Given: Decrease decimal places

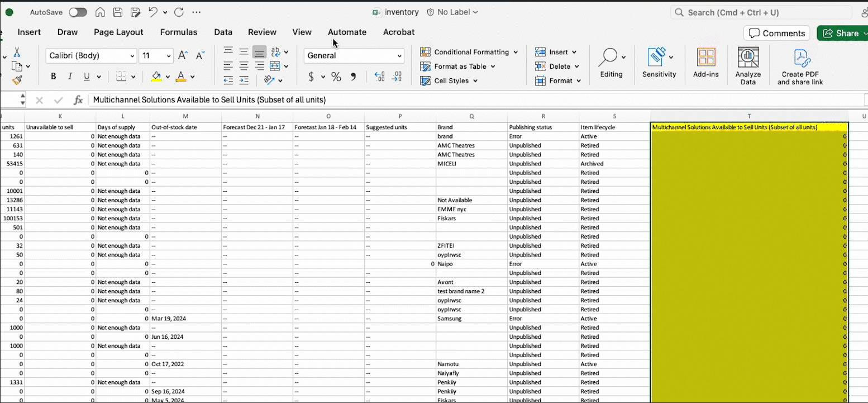Looking at the screenshot, I should click(x=397, y=77).
